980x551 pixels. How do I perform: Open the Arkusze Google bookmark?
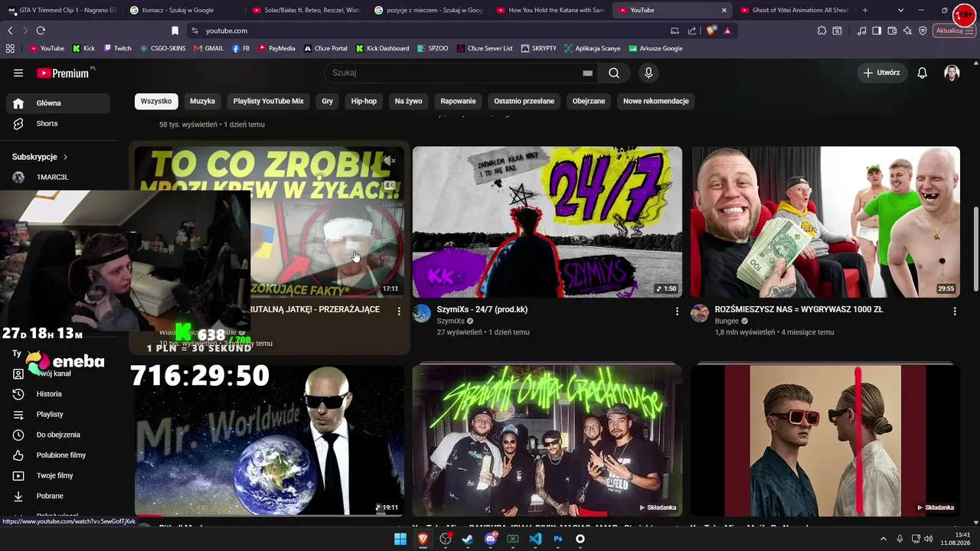[x=655, y=48]
